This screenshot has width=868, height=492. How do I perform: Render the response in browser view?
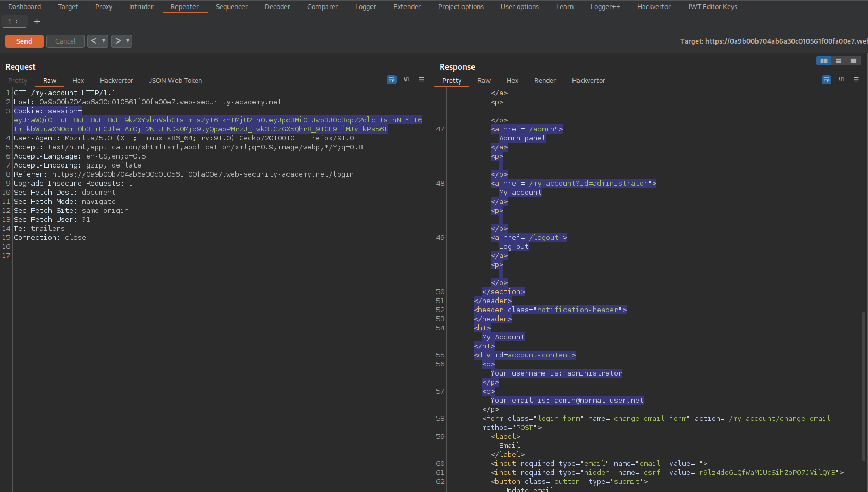pos(545,81)
